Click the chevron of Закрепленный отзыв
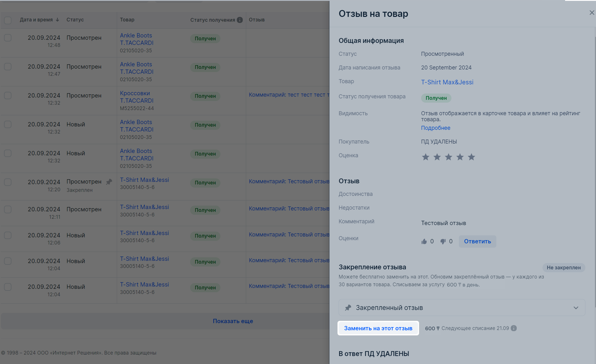This screenshot has width=596, height=364. (x=576, y=308)
